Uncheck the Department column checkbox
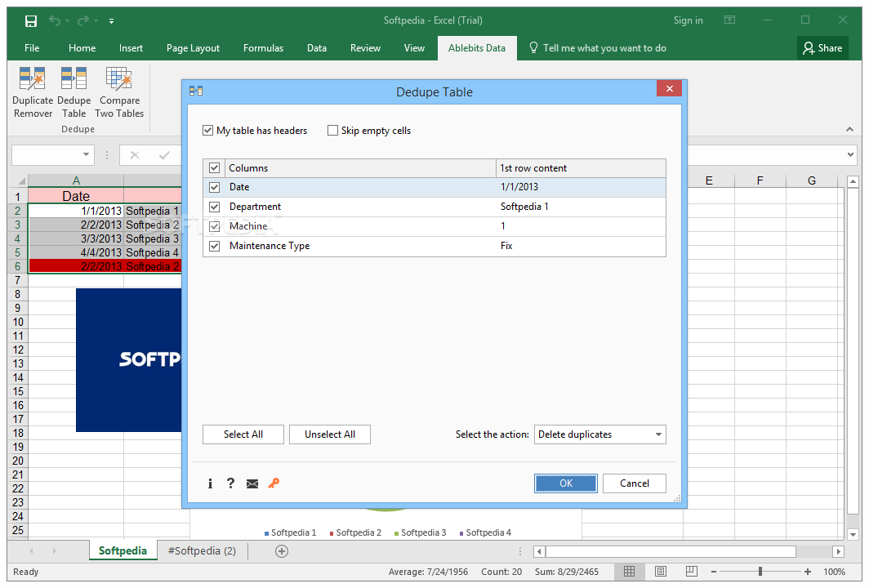Viewport: 869px width, 588px height. (215, 207)
